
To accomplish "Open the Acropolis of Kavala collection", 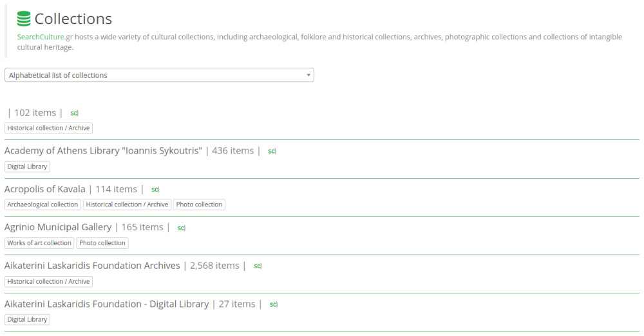I will 45,189.
